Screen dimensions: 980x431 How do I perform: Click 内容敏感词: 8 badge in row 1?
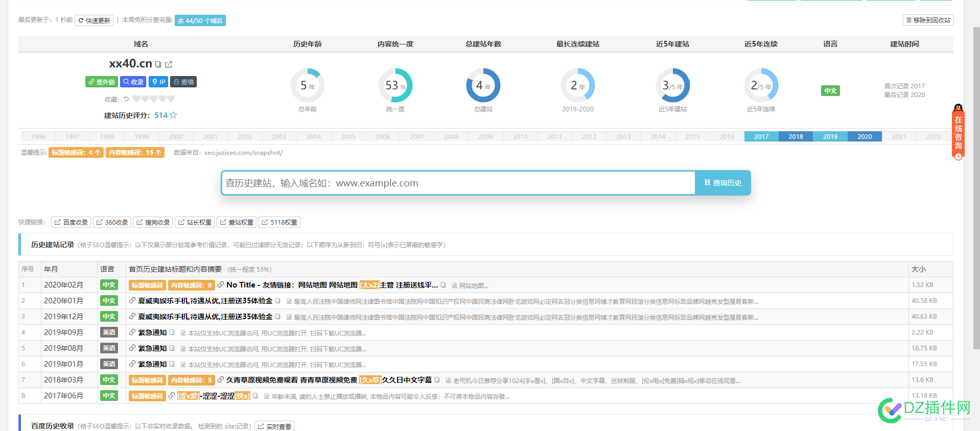coord(192,285)
